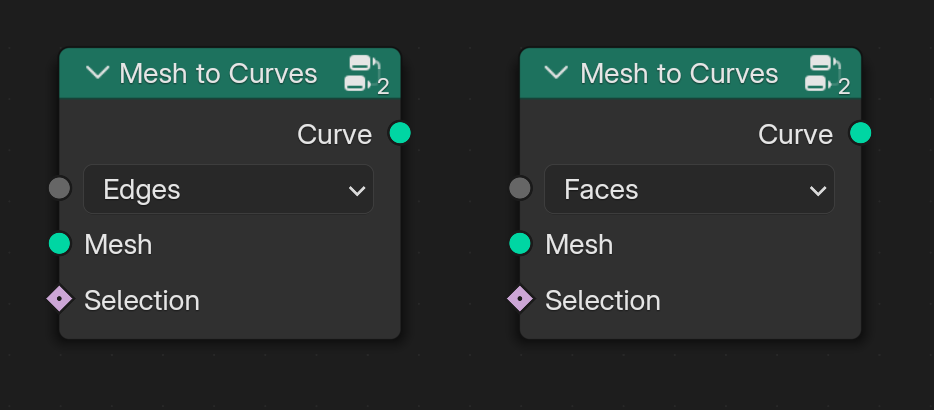Select the Faces node by its title text
This screenshot has width=934, height=410.
(679, 74)
